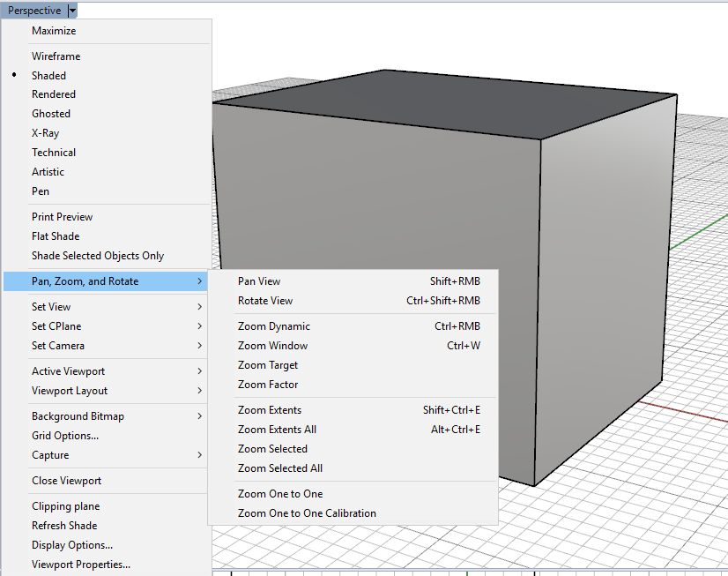Screen dimensions: 728x576
Task: Click the Perspective viewport title label
Action: pos(34,11)
